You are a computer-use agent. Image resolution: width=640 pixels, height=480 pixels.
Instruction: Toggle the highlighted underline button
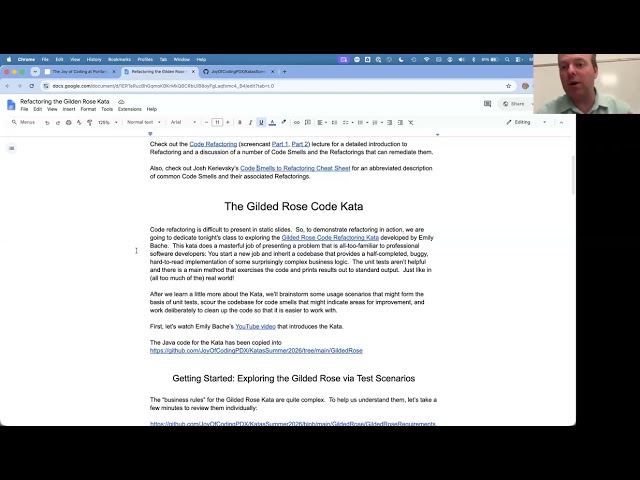pyautogui.click(x=261, y=122)
